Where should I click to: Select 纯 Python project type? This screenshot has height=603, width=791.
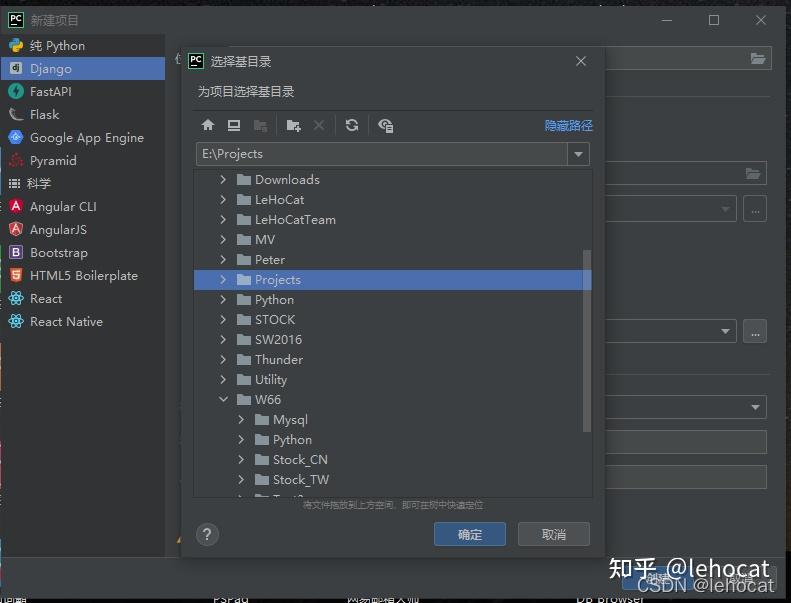tap(83, 45)
